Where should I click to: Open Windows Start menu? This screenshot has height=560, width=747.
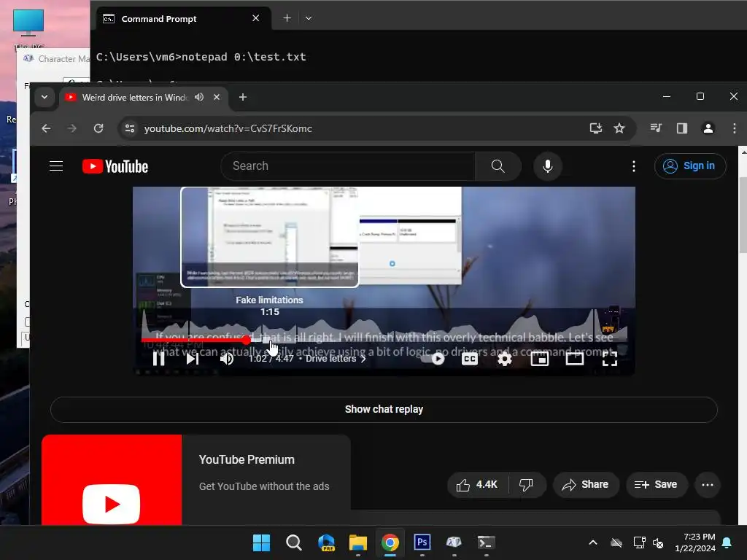pos(261,542)
